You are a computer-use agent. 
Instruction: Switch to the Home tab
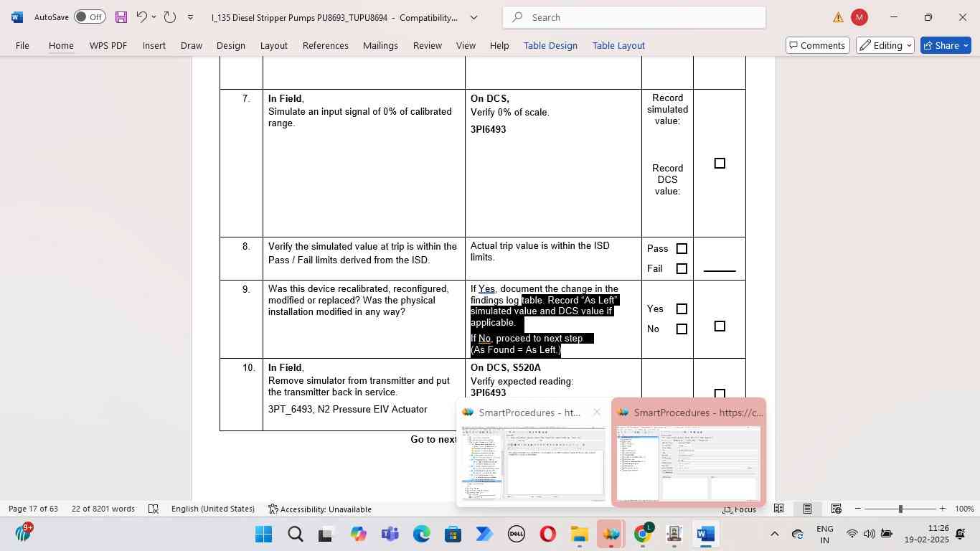(61, 45)
